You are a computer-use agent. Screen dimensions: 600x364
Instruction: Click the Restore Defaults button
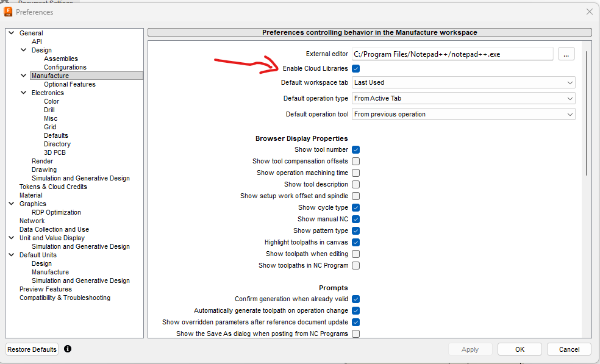(32, 349)
